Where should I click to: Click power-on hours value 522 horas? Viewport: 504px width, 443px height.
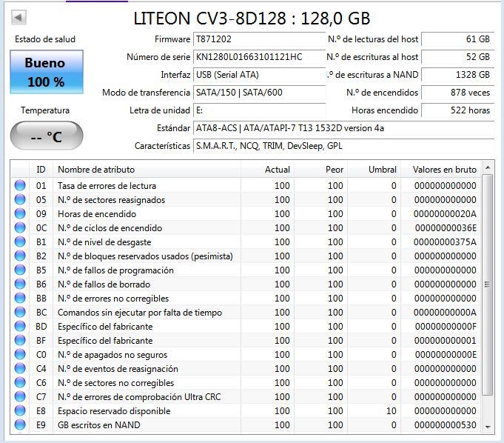tap(457, 110)
